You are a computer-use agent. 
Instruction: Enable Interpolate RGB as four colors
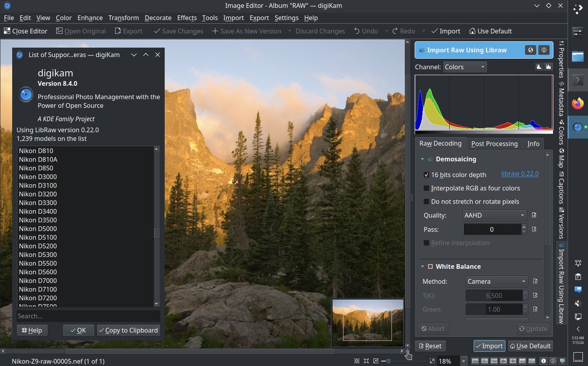tap(426, 188)
